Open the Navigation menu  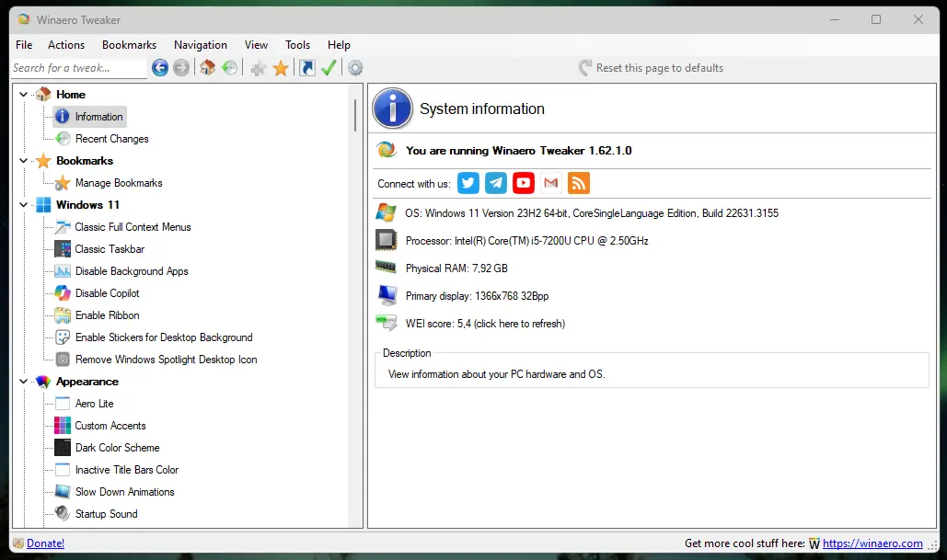201,45
